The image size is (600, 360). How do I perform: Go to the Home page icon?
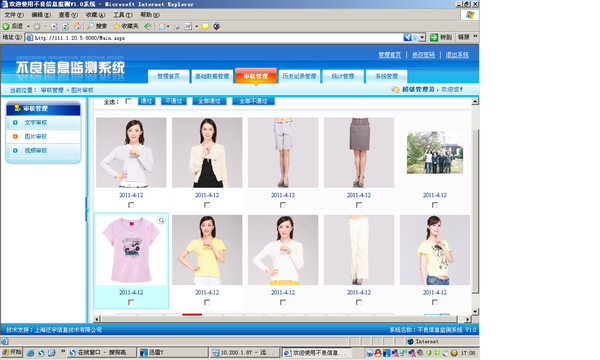(77, 26)
